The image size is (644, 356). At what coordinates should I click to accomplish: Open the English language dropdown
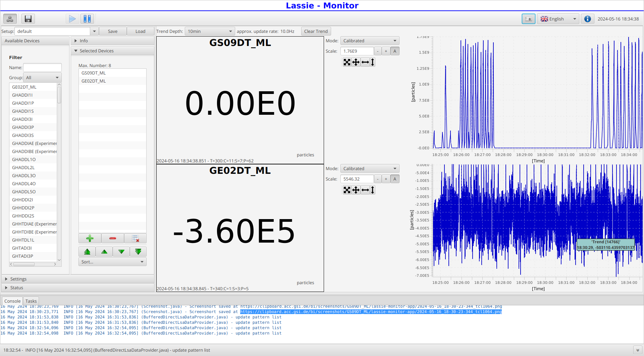pos(558,19)
